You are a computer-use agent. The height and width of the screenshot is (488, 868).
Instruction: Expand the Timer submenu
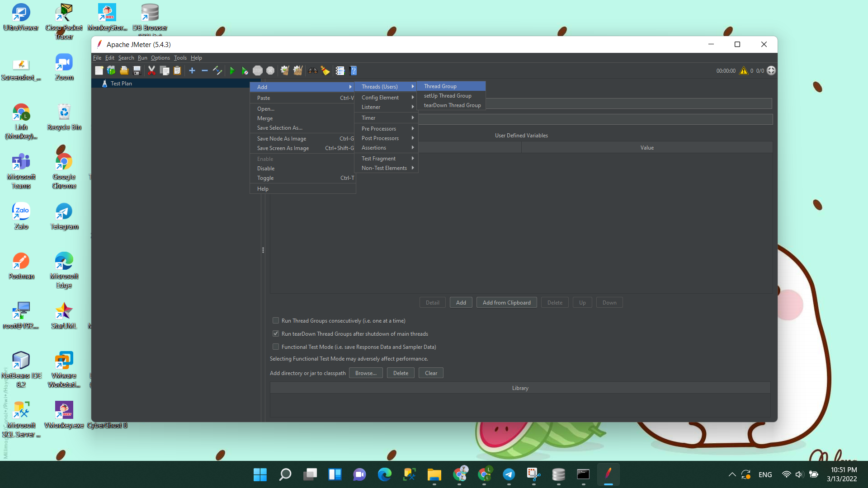[386, 117]
